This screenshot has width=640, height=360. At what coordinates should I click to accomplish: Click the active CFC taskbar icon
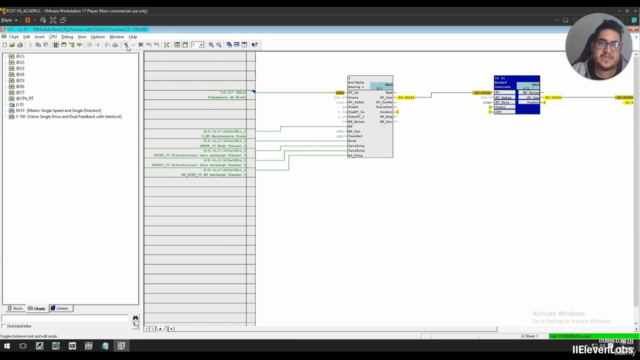(121, 346)
